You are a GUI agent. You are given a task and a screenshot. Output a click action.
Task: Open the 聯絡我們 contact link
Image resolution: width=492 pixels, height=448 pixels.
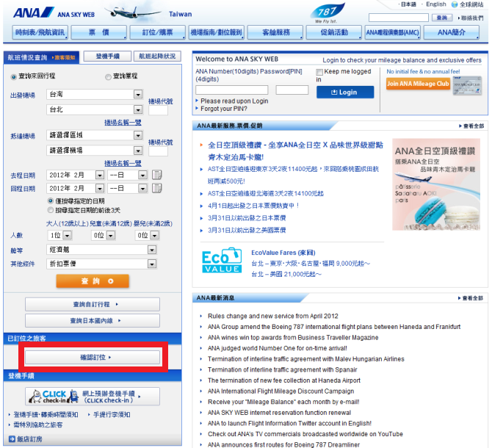click(472, 18)
